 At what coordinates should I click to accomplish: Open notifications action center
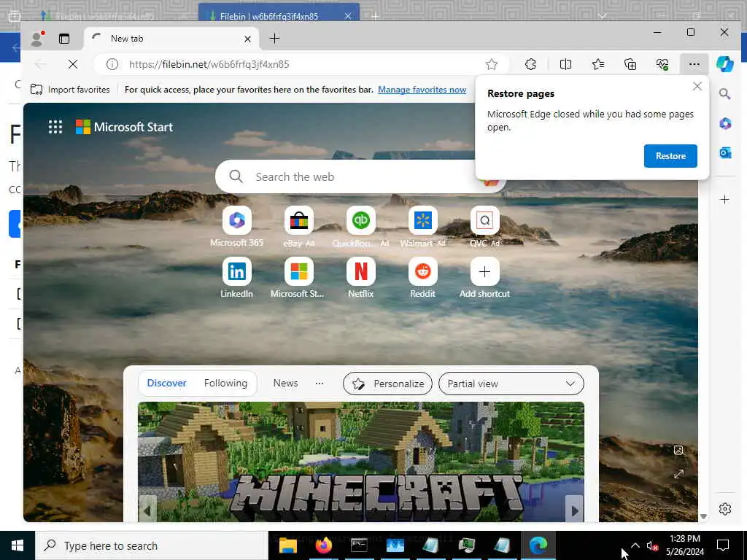click(723, 545)
